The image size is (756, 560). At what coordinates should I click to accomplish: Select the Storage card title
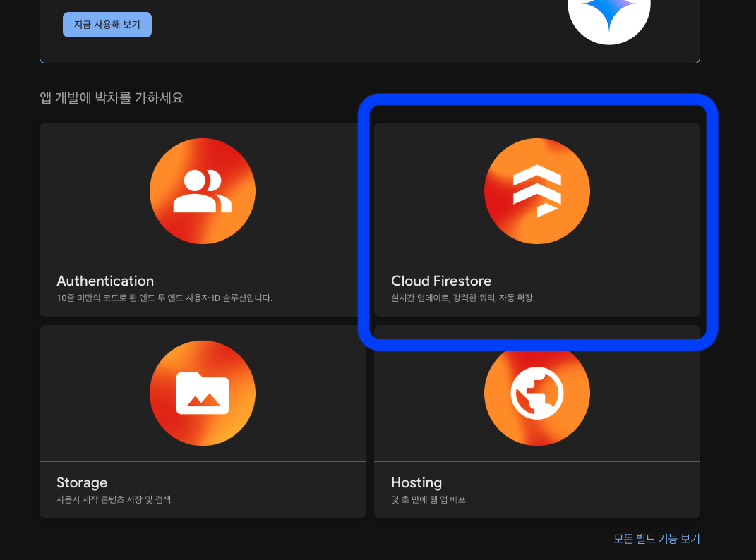82,482
